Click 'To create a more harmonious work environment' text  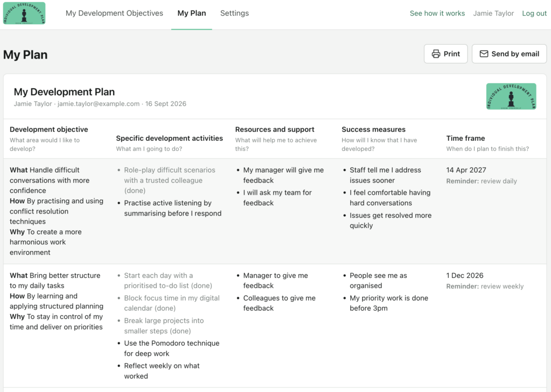46,242
